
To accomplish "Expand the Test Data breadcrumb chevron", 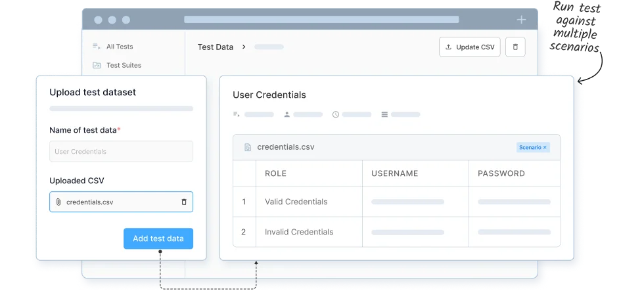I will click(x=244, y=47).
